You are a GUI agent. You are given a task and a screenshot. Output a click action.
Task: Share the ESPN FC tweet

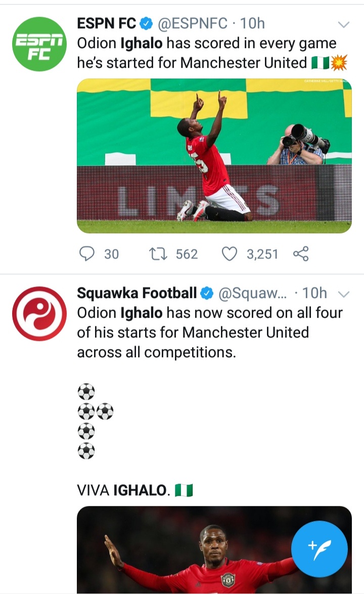click(301, 253)
